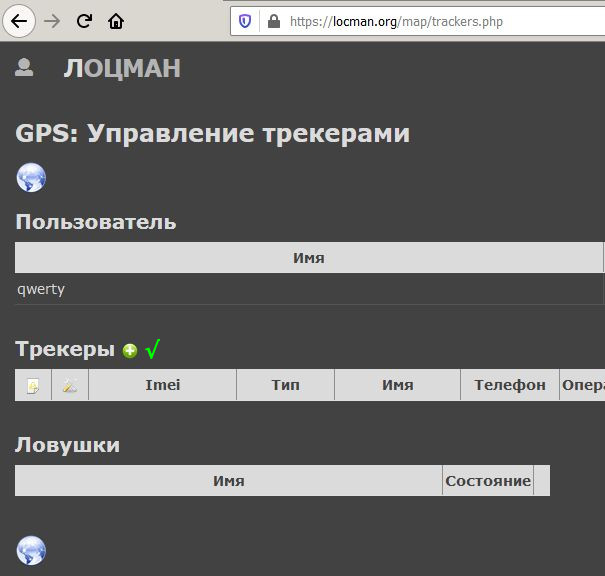Click the edit pencil icon column in the trackers table
Screen dimensions: 605x576
click(70, 385)
